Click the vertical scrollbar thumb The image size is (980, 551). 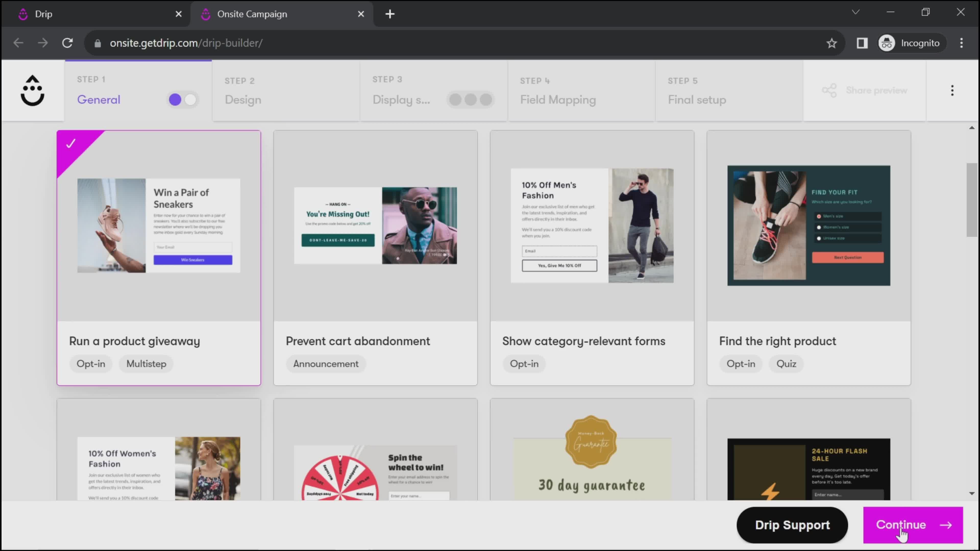pos(972,200)
